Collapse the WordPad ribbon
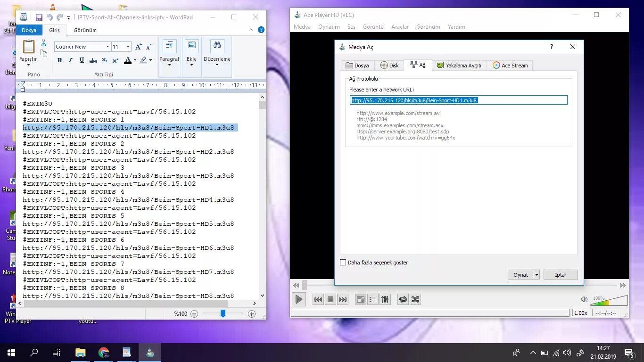The height and width of the screenshot is (362, 644). coord(251,30)
